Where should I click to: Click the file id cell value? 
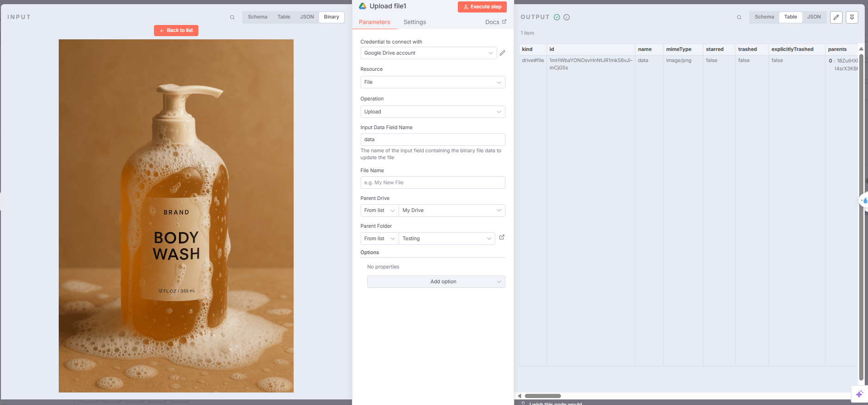point(591,64)
